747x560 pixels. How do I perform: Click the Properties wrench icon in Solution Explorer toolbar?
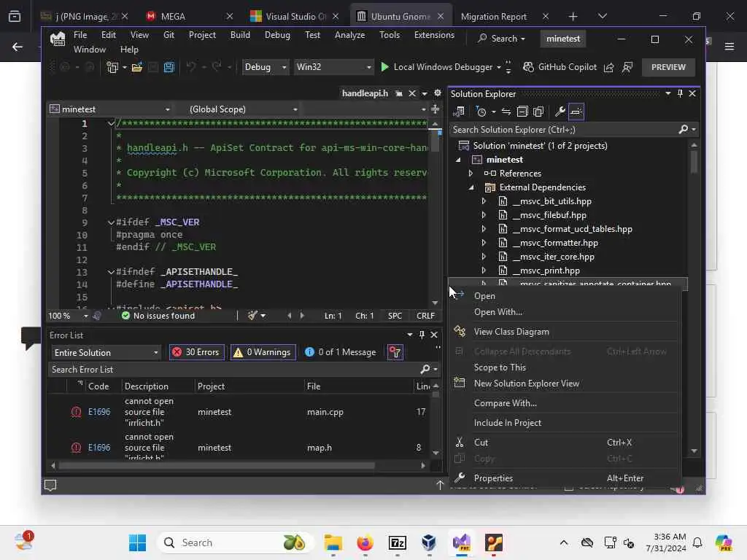tap(560, 112)
